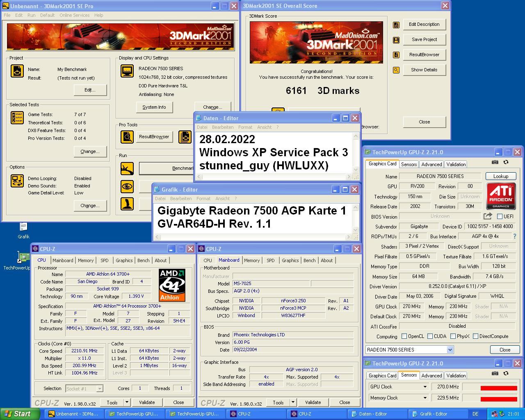Click the Display and CPU monitor icon
Screen dimensions: 525x420
(x=127, y=71)
